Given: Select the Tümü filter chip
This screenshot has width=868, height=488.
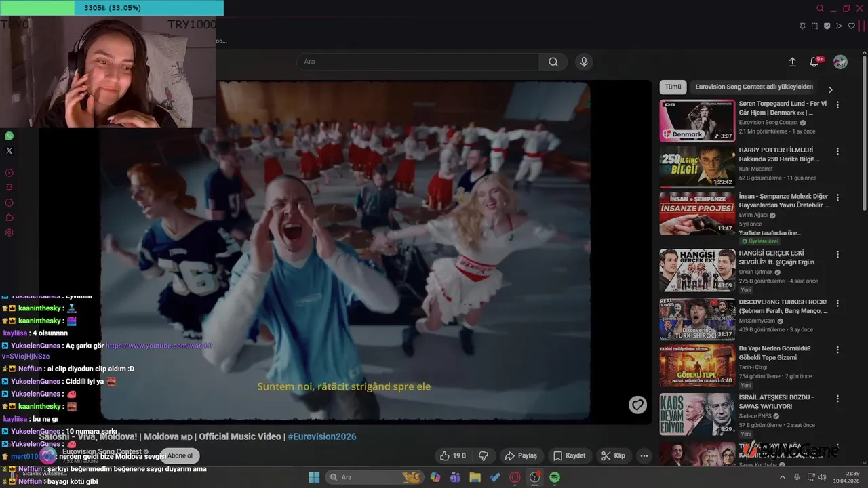Looking at the screenshot, I should (x=673, y=87).
